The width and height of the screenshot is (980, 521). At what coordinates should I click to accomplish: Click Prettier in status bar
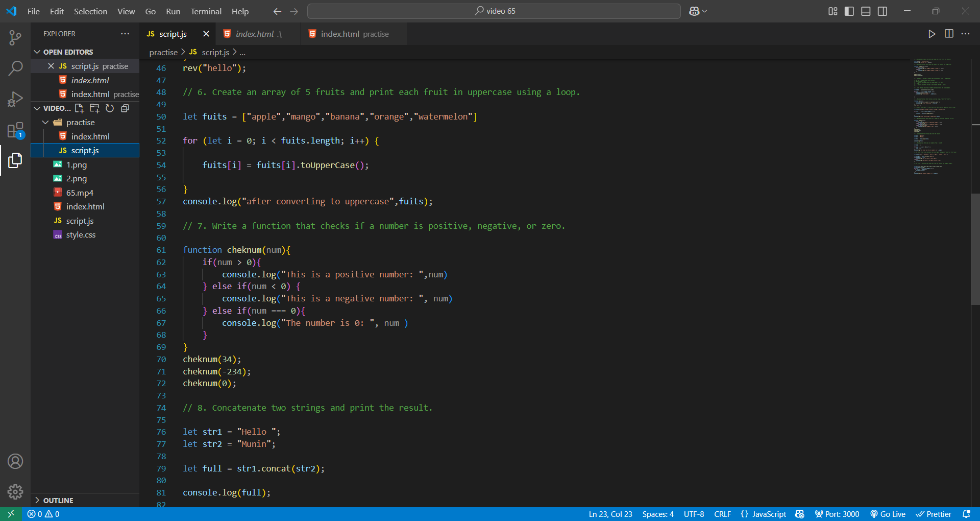click(933, 514)
